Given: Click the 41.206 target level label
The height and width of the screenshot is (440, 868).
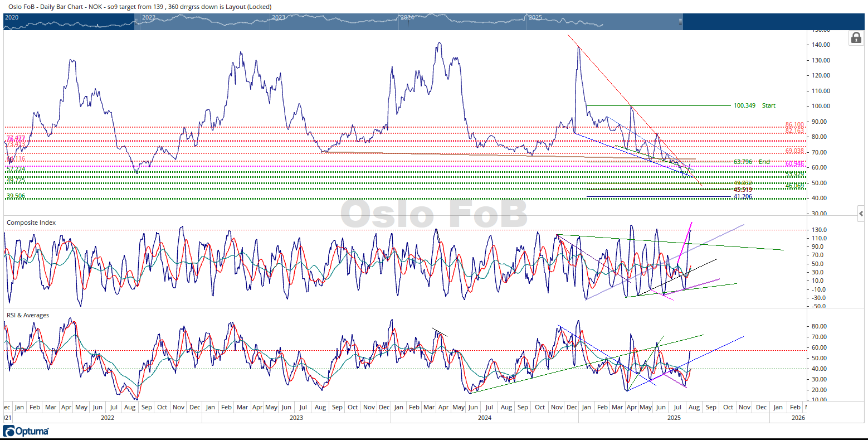Looking at the screenshot, I should click(743, 197).
